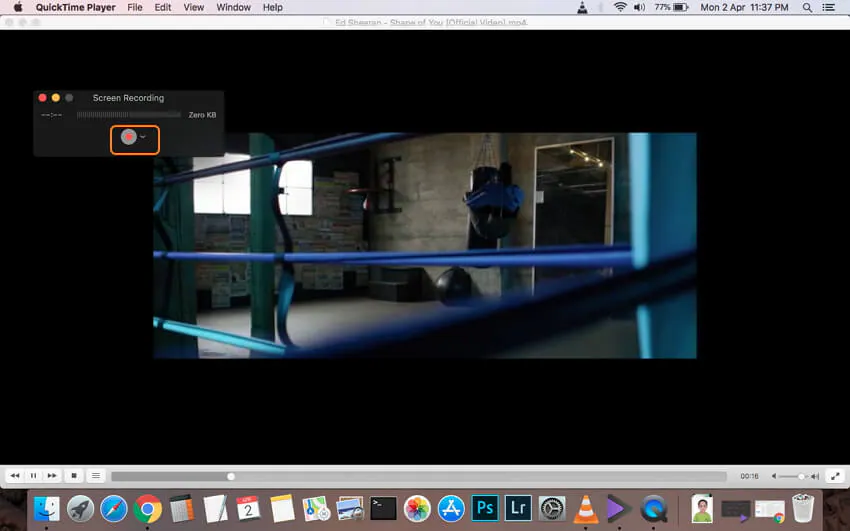
Task: Click the Zero KB file size label
Action: point(202,115)
